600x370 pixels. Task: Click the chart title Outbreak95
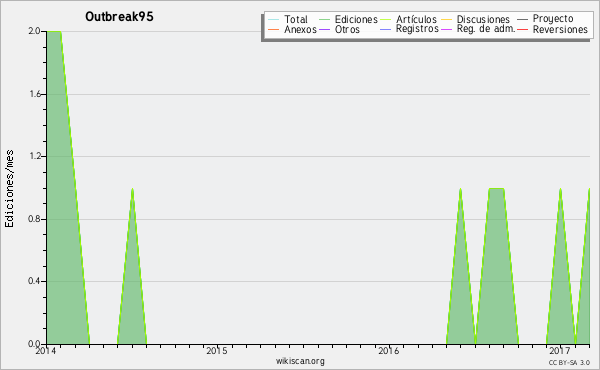[119, 17]
